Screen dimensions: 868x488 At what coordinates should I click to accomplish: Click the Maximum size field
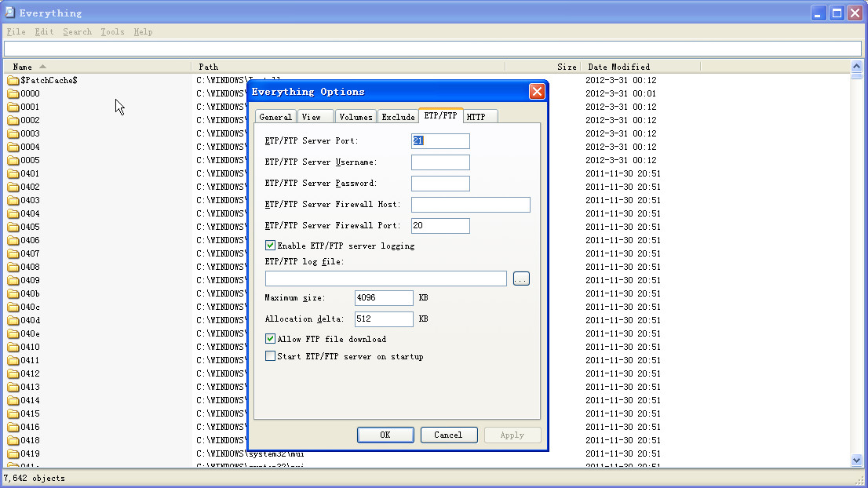point(384,297)
